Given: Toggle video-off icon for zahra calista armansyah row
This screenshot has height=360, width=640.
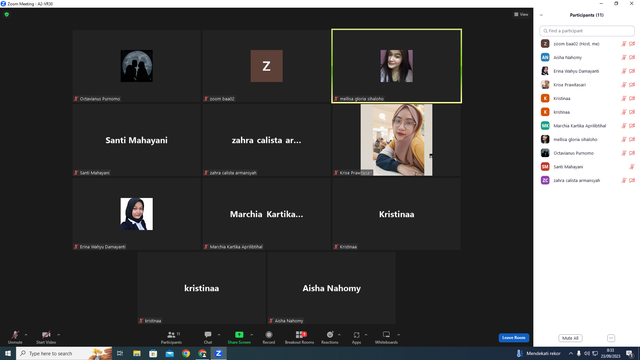Looking at the screenshot, I should [x=632, y=180].
